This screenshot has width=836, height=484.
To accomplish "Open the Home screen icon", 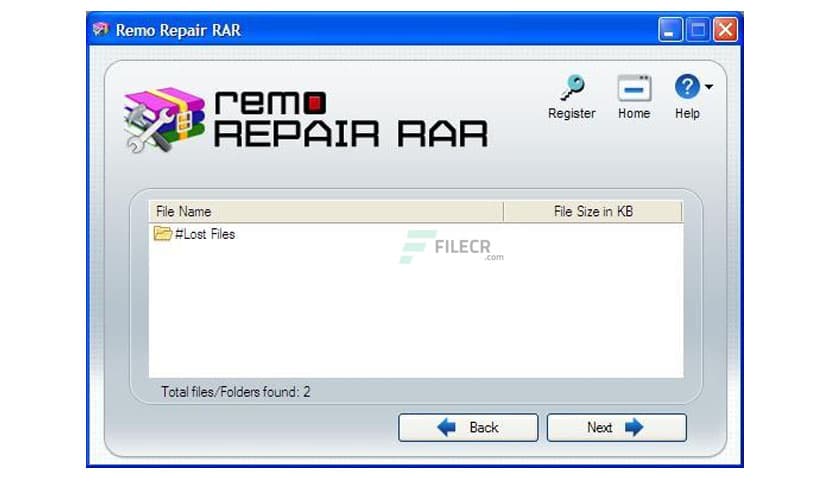I will (x=634, y=88).
